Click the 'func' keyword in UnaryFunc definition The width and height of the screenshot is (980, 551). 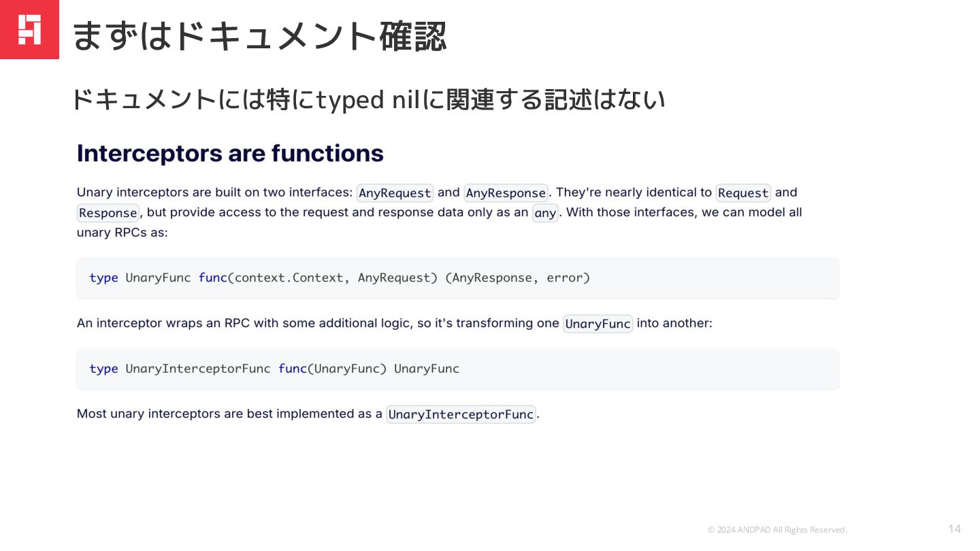tap(212, 278)
